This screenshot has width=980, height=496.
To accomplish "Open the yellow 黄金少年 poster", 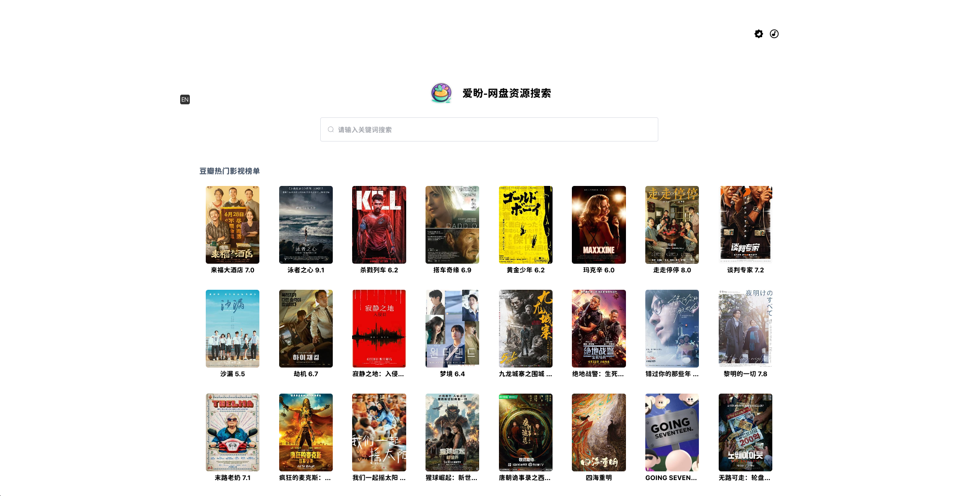I will pyautogui.click(x=526, y=225).
